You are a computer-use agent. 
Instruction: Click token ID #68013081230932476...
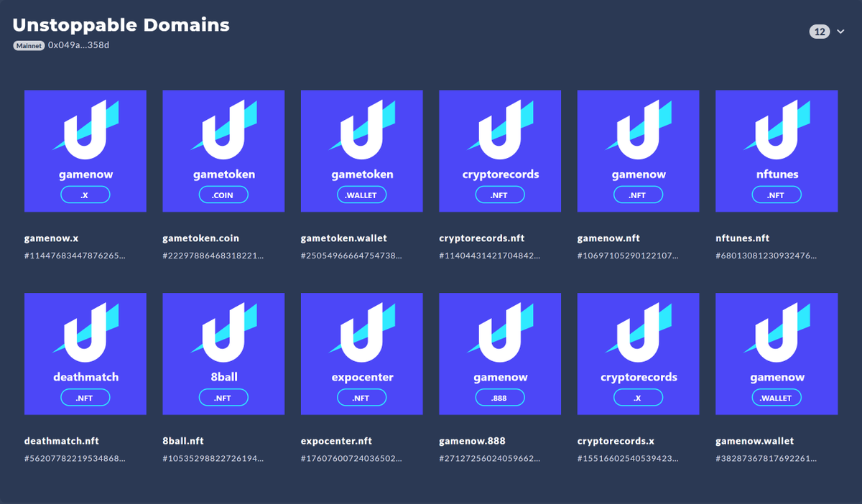[766, 255]
